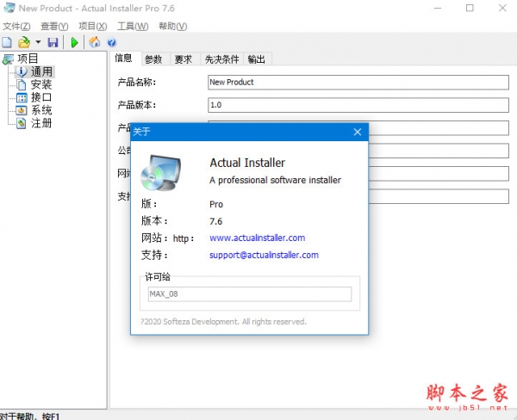The height and width of the screenshot is (420, 517).
Task: Select the 系统 tree item
Action: (x=41, y=110)
